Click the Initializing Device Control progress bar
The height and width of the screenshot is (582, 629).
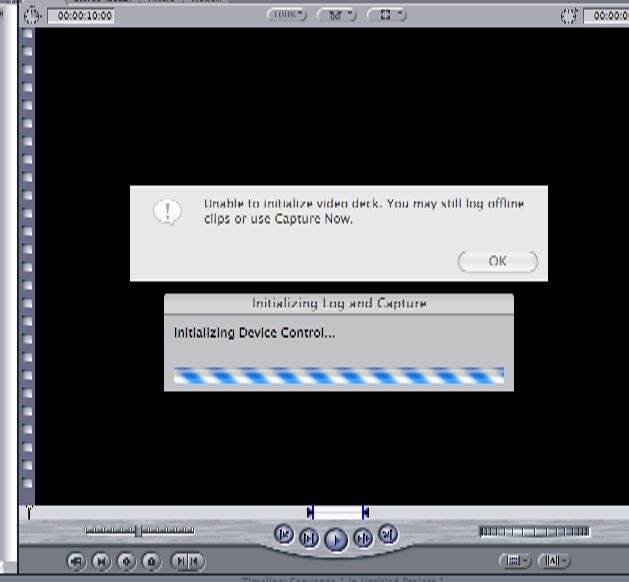click(339, 375)
